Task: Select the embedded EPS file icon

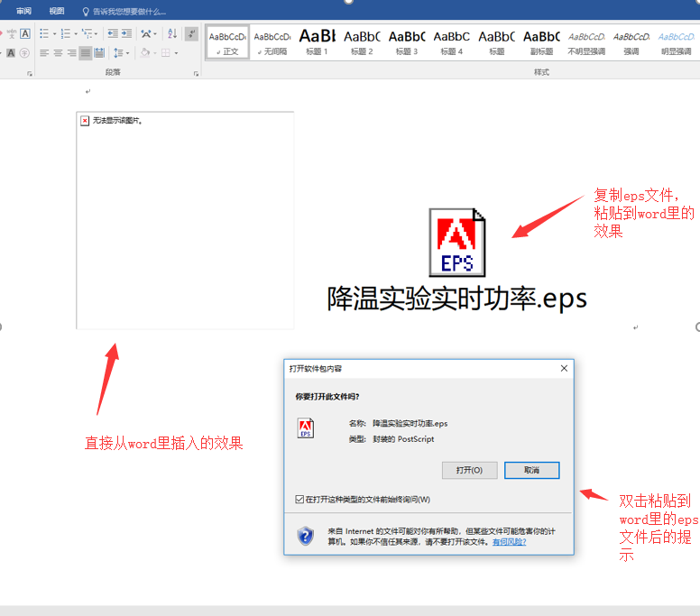Action: [457, 243]
